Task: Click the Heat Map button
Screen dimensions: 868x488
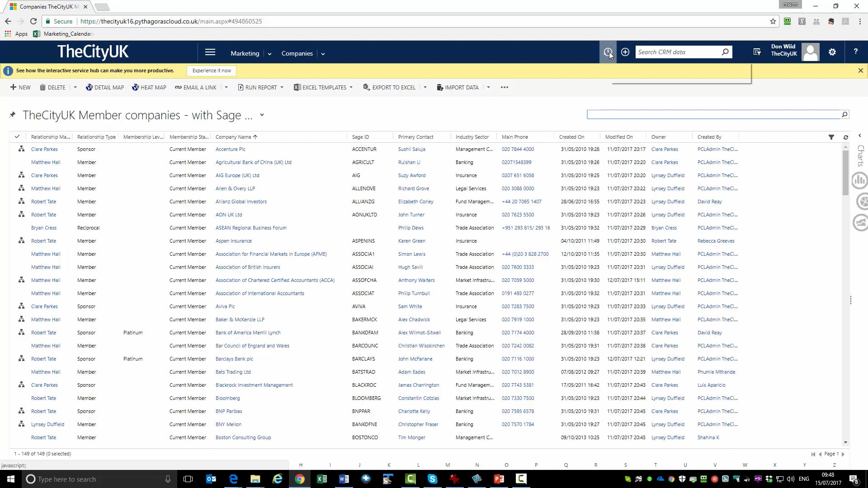Action: pos(149,88)
